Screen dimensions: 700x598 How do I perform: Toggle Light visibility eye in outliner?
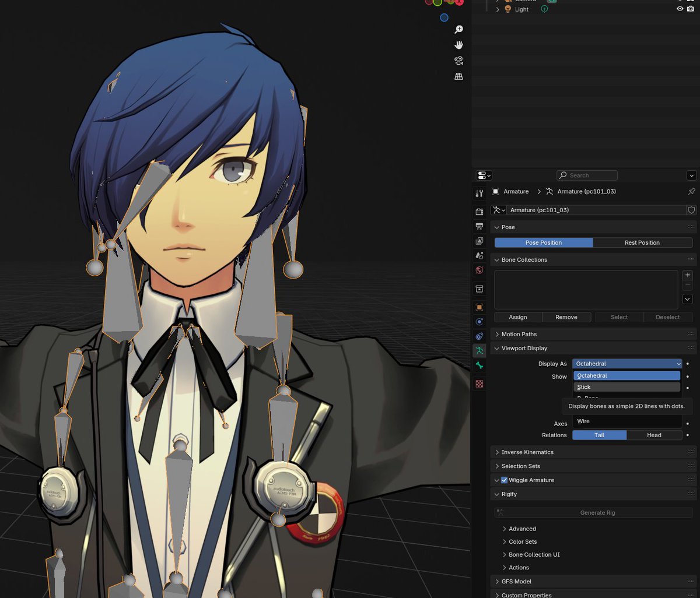point(680,9)
